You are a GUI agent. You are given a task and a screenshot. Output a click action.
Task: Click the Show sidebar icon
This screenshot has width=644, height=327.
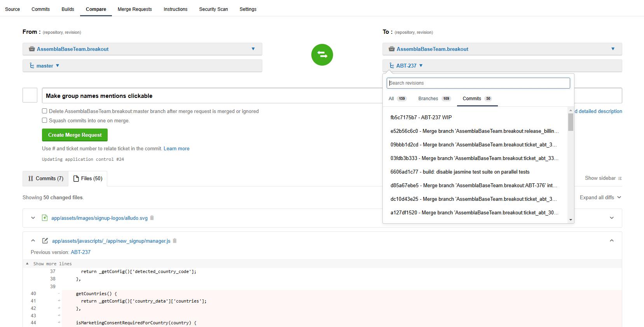click(x=620, y=178)
